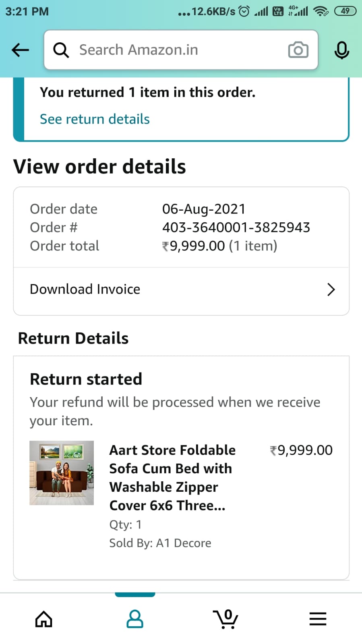Open the shopping cart icon
Viewport: 362px width, 644px height.
click(x=226, y=619)
